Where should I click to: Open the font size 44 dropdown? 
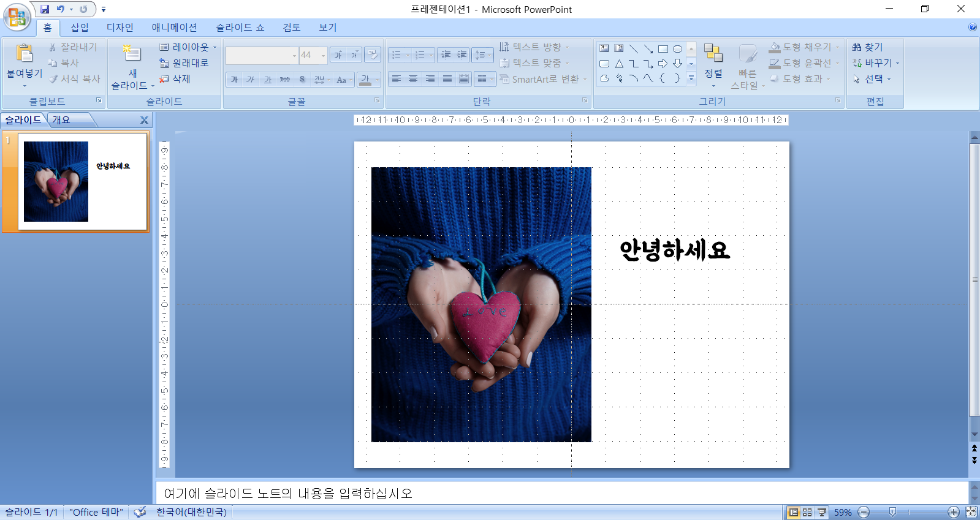click(x=323, y=56)
